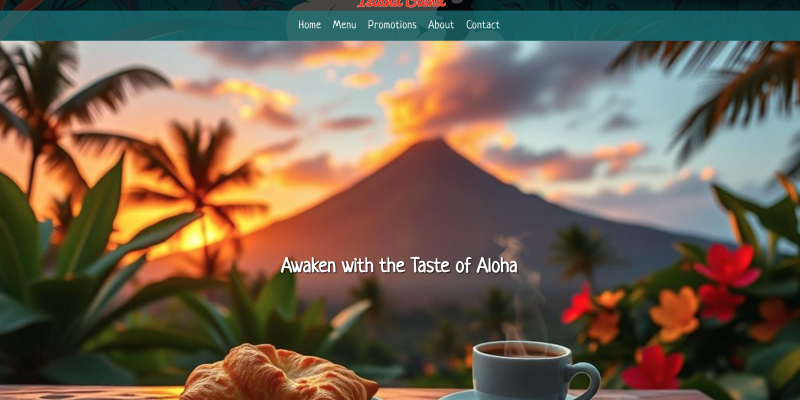Go to the Menu page
The height and width of the screenshot is (400, 800).
point(344,24)
